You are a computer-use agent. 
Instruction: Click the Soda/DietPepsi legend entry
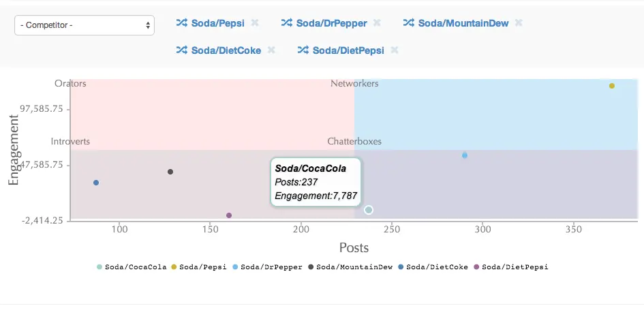click(515, 267)
